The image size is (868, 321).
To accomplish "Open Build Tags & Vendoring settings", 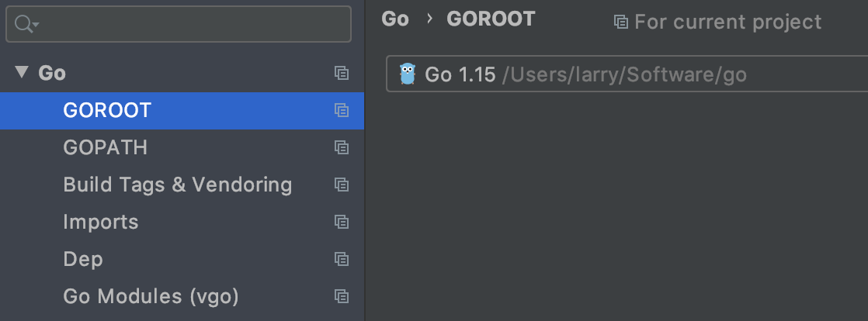I will [177, 185].
